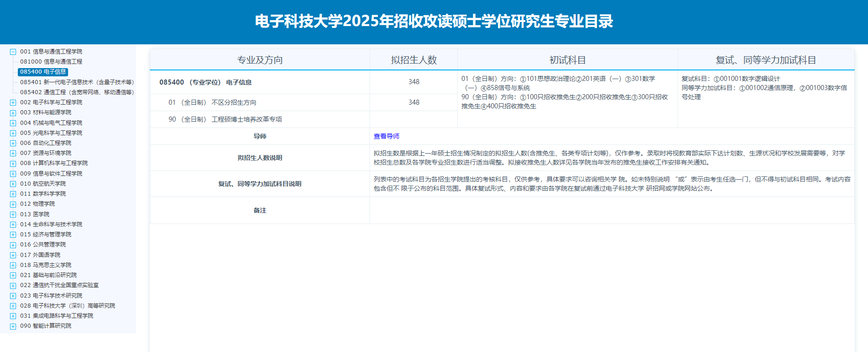Open the 010 航空航天学院 label
Viewport: 868px width, 352px height.
coord(43,184)
